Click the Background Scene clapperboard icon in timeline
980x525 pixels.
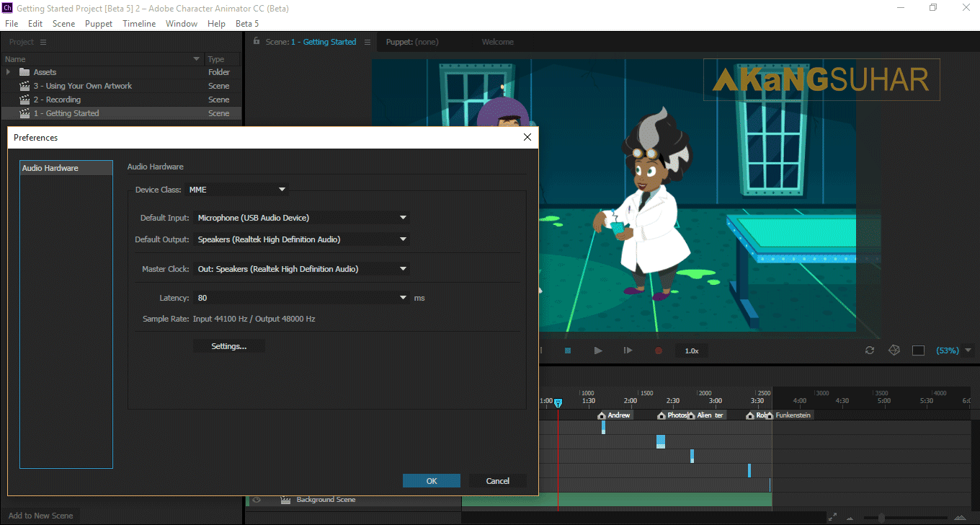point(285,500)
